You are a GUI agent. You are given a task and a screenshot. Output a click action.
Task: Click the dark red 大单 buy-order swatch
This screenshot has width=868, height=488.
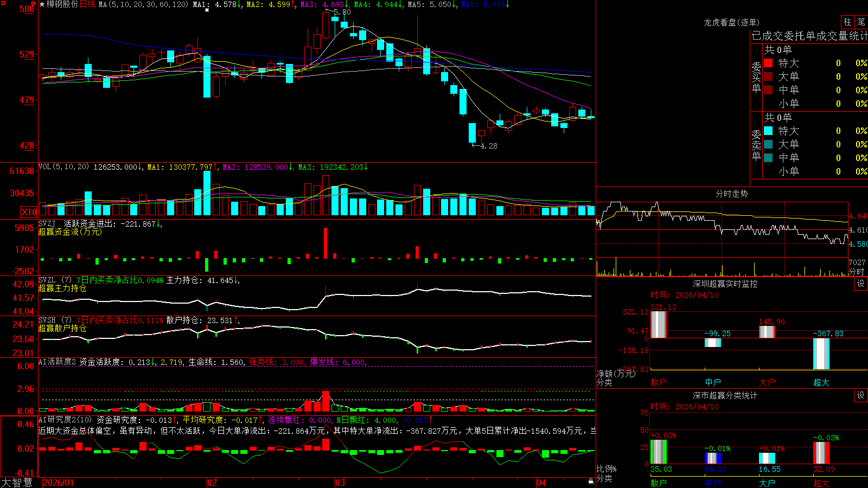coord(768,76)
